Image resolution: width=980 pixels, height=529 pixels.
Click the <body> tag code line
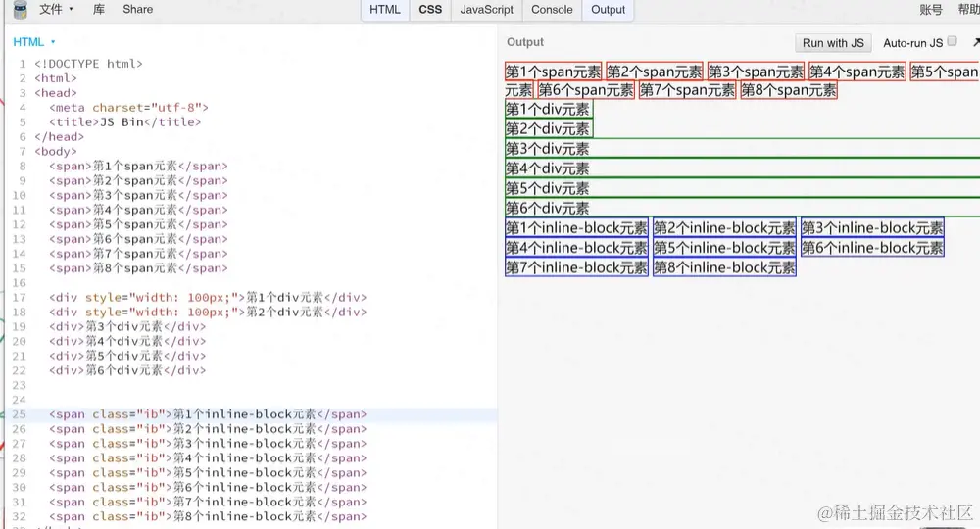[x=56, y=151]
